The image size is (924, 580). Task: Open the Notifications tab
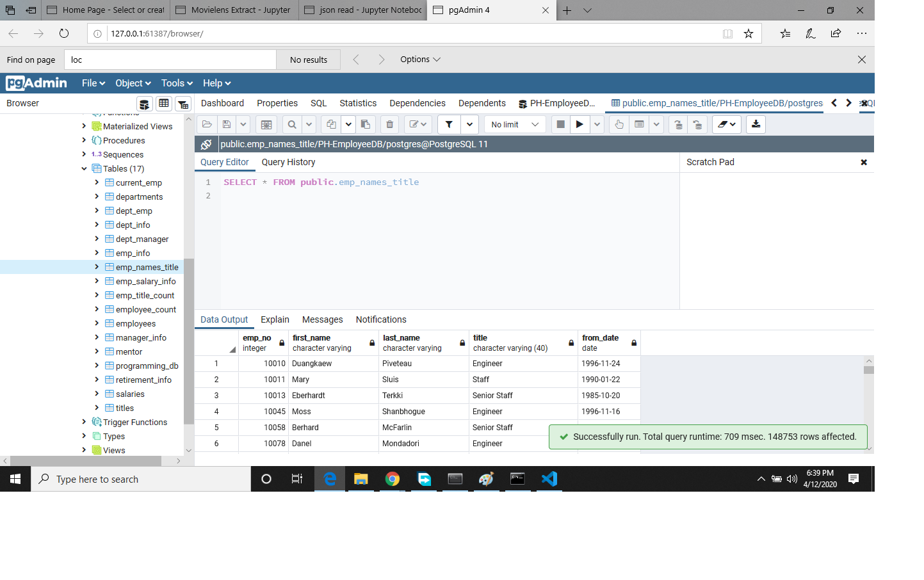381,319
